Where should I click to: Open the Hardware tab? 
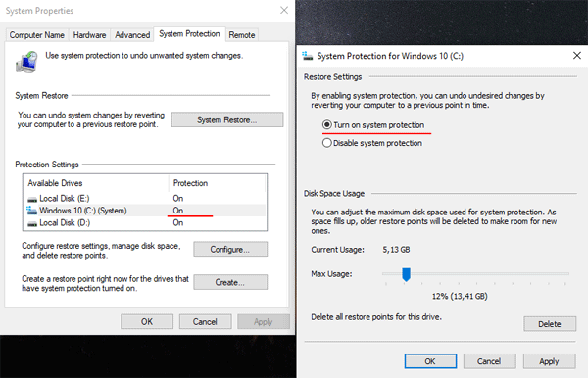click(x=89, y=35)
